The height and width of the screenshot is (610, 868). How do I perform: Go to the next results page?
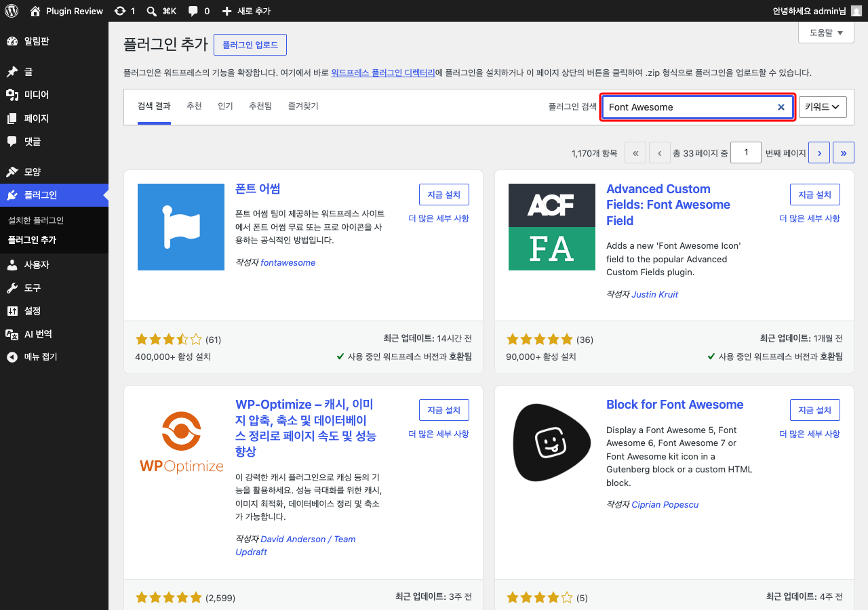coord(819,153)
